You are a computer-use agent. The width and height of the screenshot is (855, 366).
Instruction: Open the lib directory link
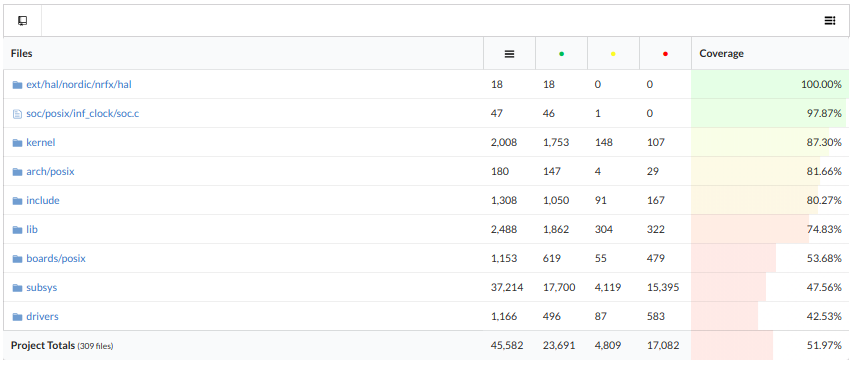coord(32,230)
